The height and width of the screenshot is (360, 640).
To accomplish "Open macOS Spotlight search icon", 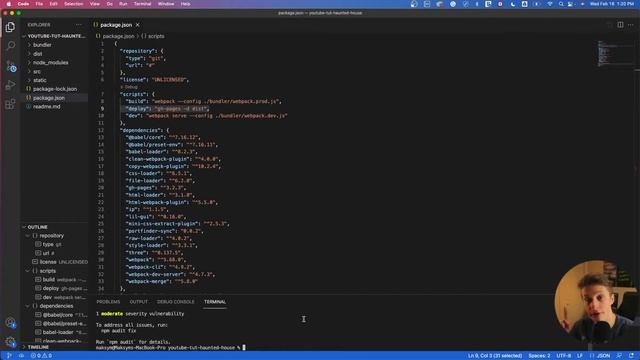I will pos(561,4).
